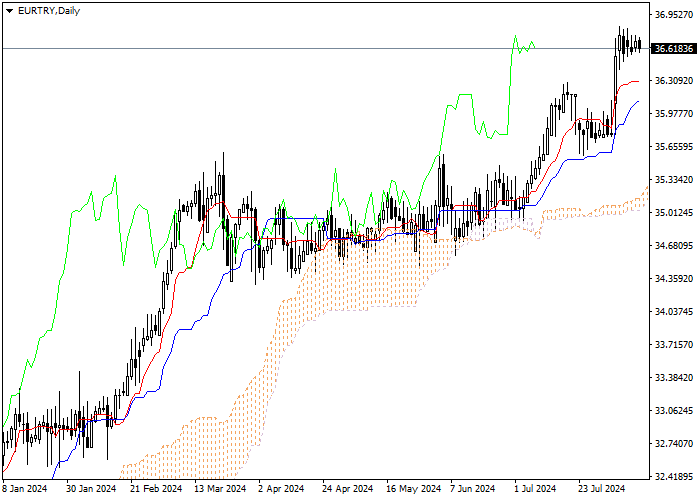The image size is (700, 500).
Task: Click the 33.71570 price axis value
Action: point(674,345)
